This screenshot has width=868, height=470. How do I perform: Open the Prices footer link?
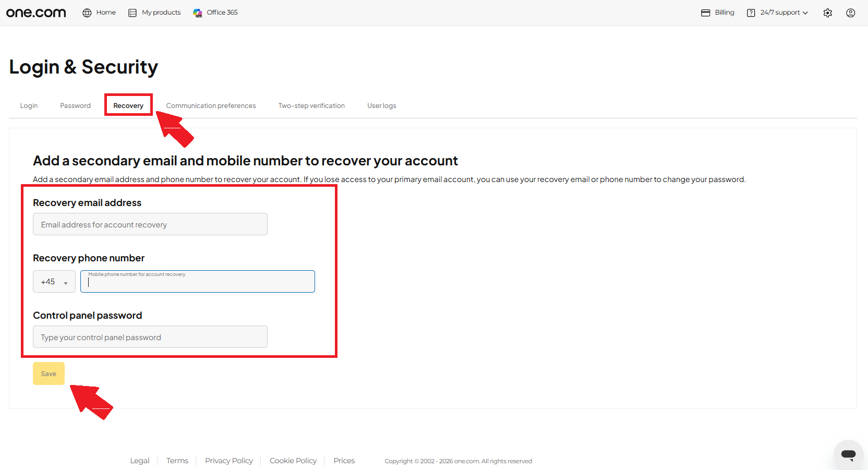(x=344, y=461)
